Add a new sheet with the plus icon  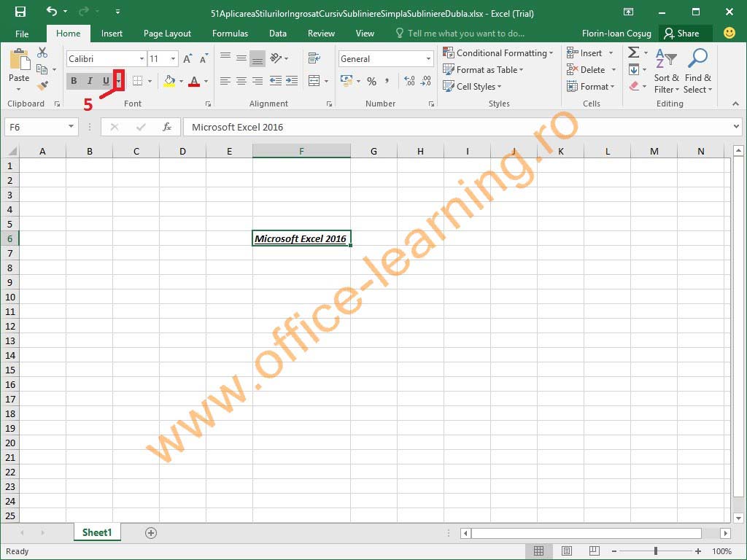tap(151, 533)
